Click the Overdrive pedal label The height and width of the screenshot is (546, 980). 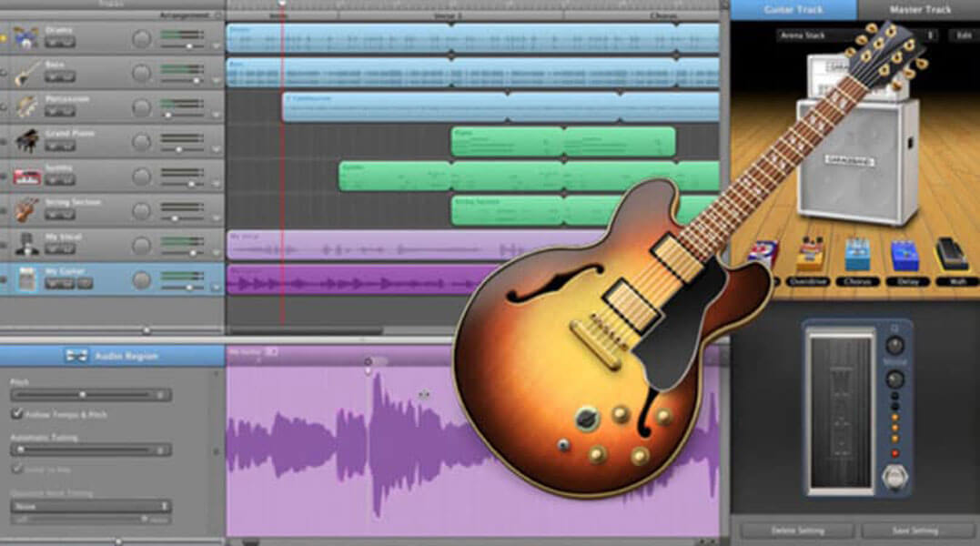tap(808, 282)
